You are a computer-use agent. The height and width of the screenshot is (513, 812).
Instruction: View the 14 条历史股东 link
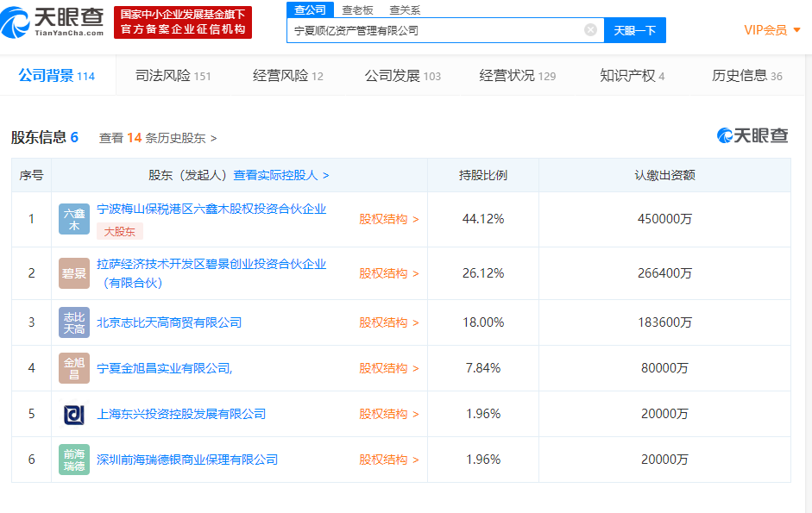click(x=157, y=138)
